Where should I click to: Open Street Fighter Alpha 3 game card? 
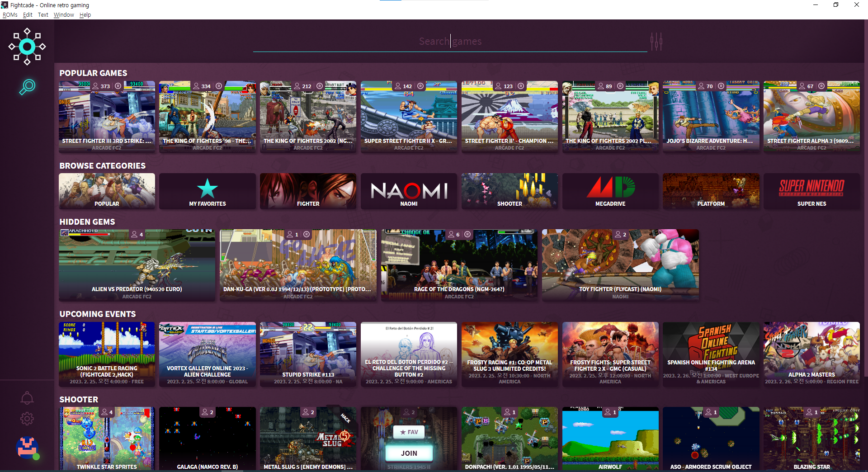pyautogui.click(x=811, y=117)
